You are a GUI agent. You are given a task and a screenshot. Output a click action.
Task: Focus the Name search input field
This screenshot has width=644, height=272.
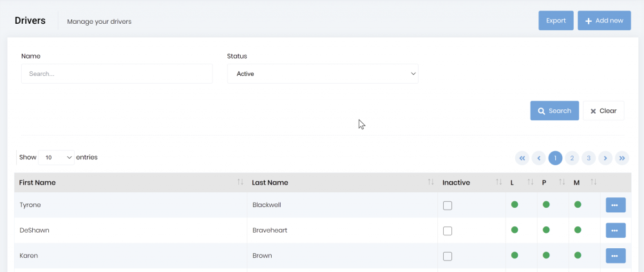117,74
